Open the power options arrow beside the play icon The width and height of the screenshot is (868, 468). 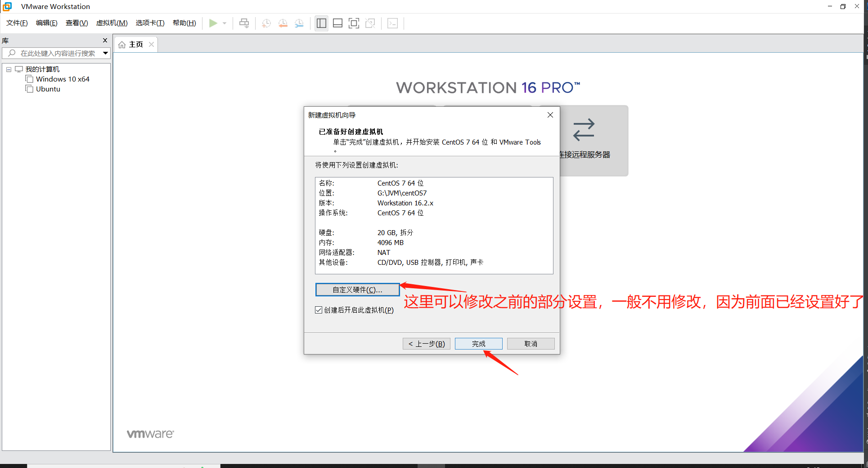[225, 23]
